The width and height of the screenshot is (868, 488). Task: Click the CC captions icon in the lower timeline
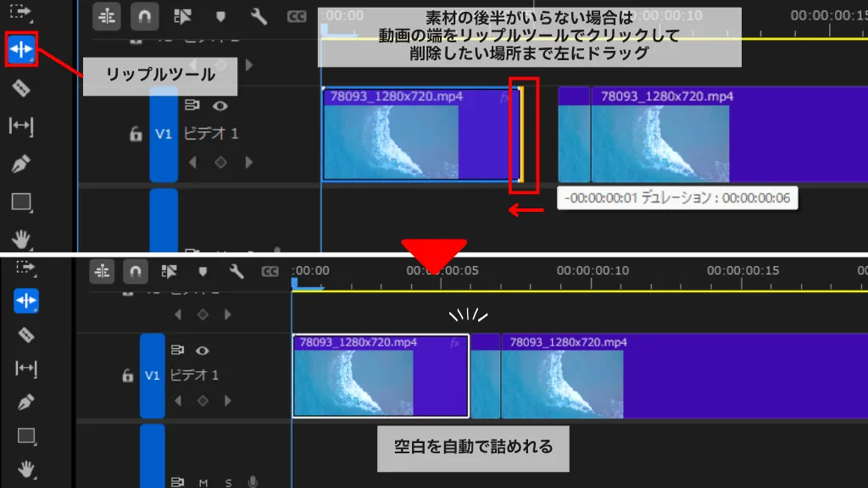click(x=270, y=271)
